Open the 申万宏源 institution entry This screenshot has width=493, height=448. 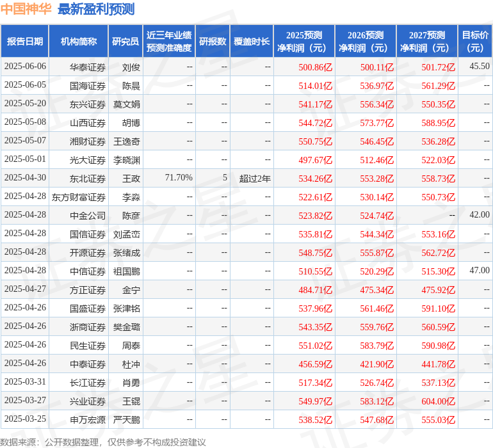coord(88,420)
